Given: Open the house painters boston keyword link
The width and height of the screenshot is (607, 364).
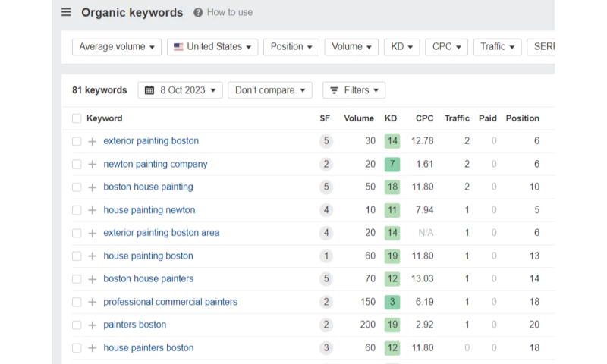Looking at the screenshot, I should click(x=149, y=348).
